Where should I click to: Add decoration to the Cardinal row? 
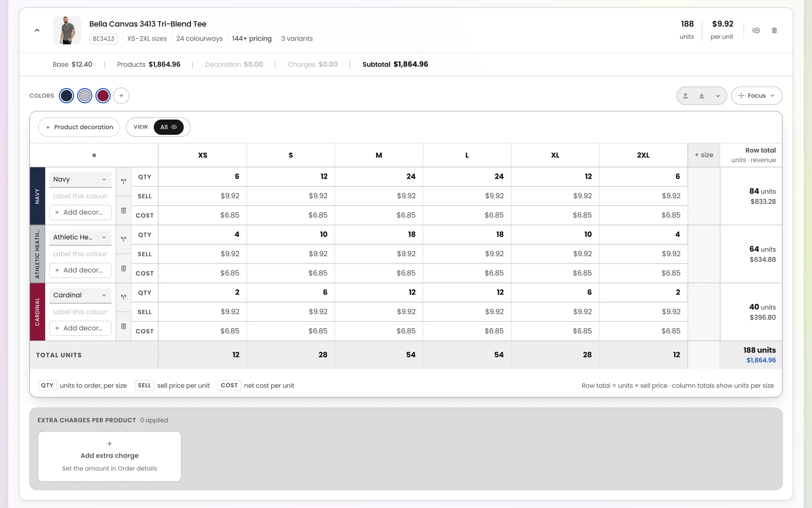[x=80, y=328]
